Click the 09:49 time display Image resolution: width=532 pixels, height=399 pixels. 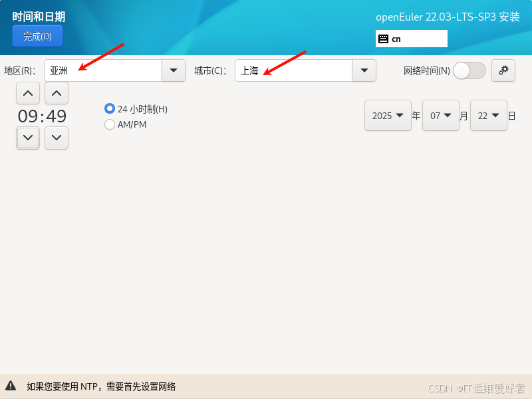pyautogui.click(x=42, y=116)
